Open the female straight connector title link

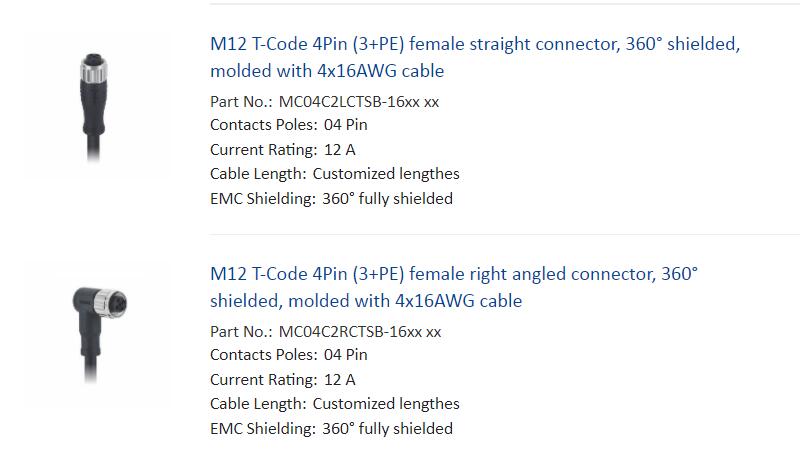[475, 57]
